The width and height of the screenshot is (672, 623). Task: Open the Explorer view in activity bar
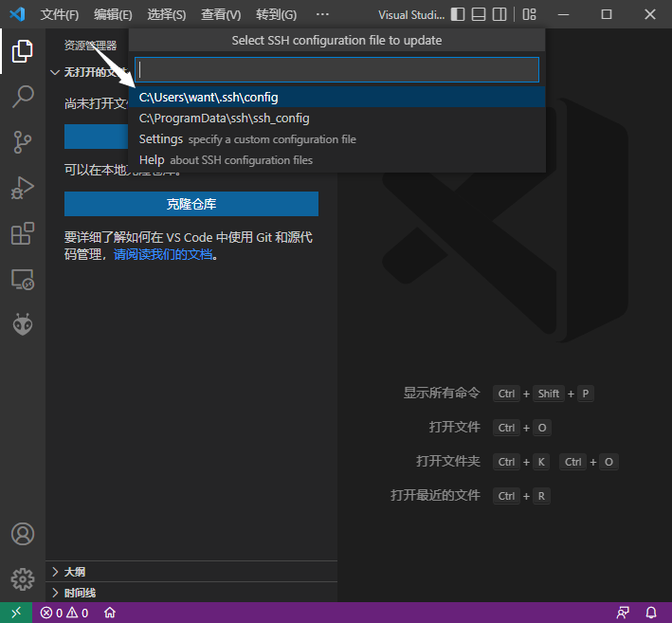coord(23,51)
